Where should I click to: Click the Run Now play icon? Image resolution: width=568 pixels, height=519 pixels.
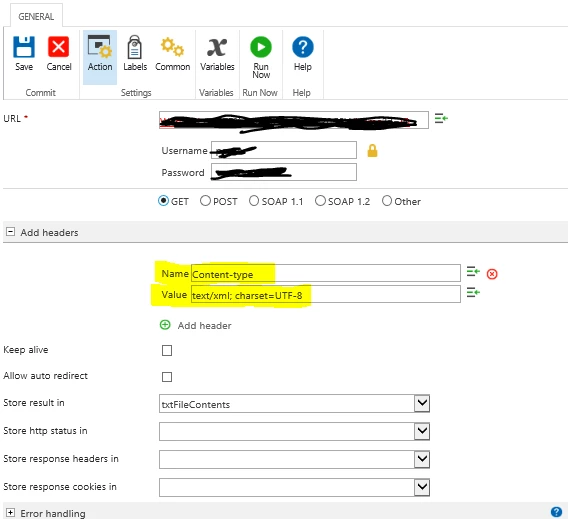(x=261, y=47)
